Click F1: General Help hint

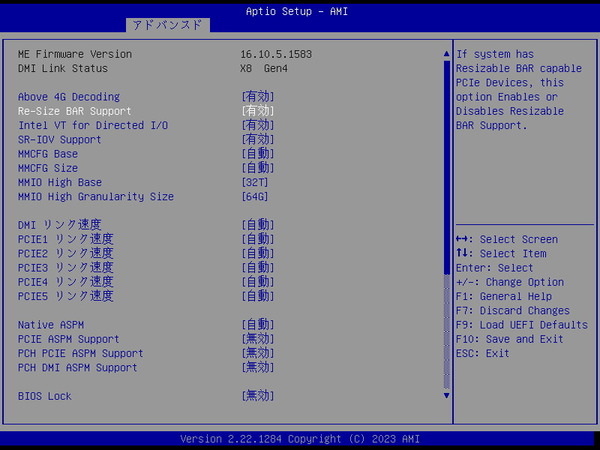(504, 296)
